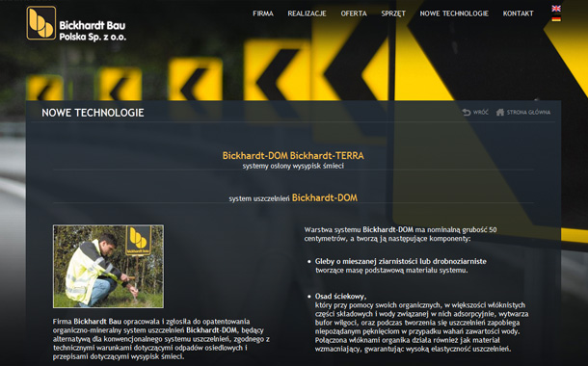The height and width of the screenshot is (366, 588).
Task: Switch to German via Germany flag
Action: [556, 18]
